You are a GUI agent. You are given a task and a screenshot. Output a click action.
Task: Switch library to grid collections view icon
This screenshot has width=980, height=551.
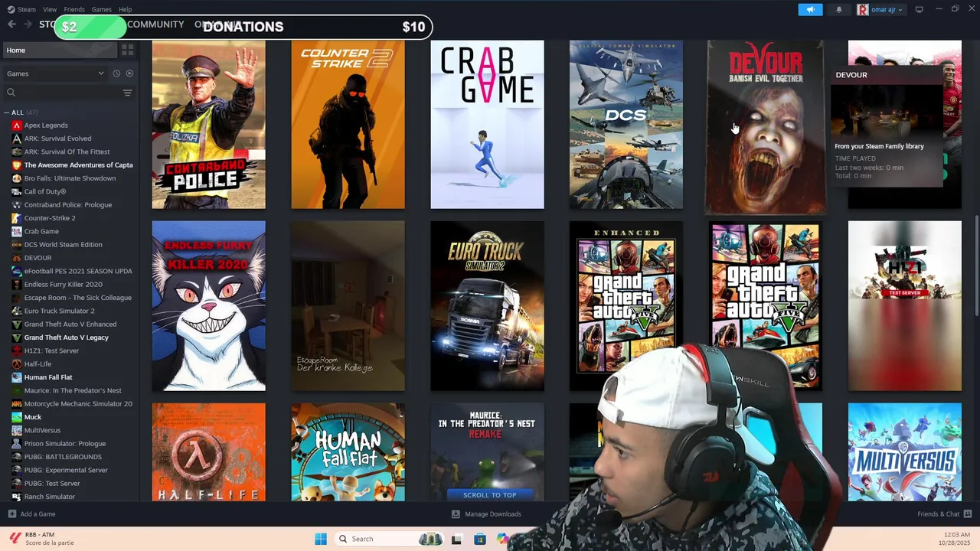click(128, 50)
